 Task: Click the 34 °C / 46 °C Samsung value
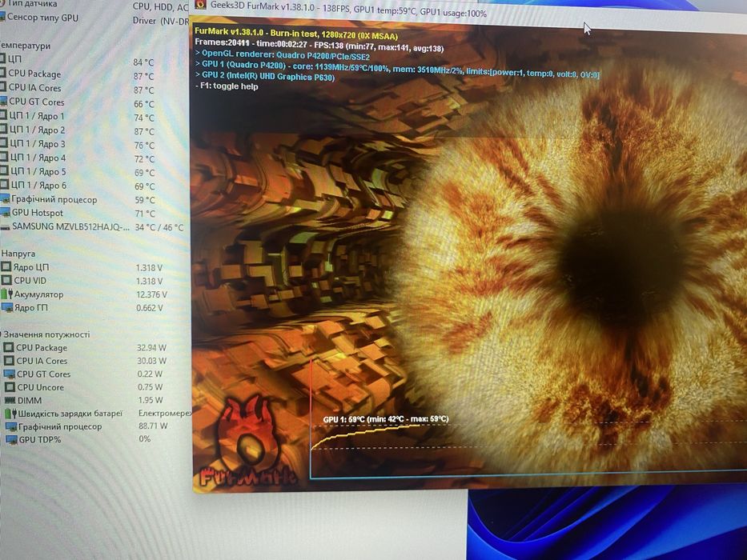point(159,227)
